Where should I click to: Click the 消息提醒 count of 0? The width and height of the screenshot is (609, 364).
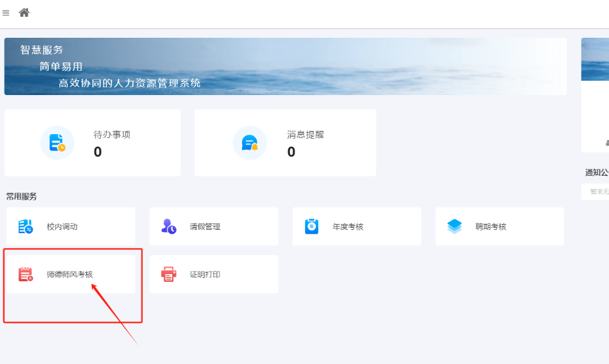click(x=291, y=152)
